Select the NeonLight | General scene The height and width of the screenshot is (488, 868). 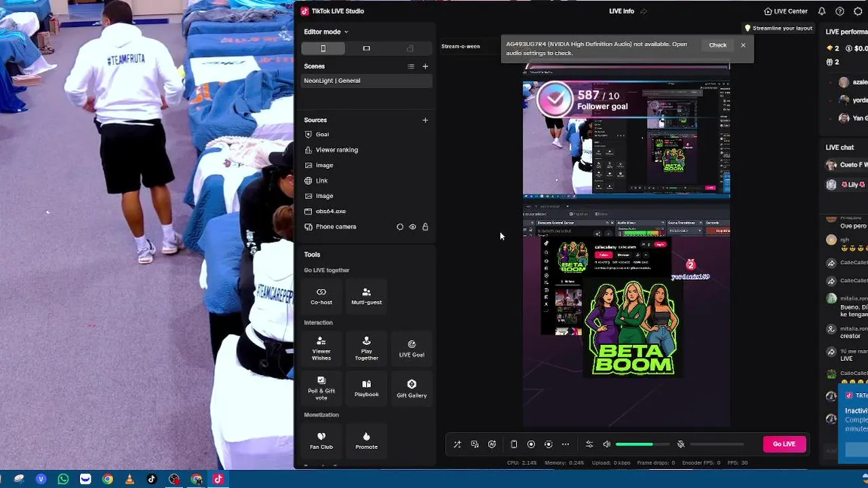366,81
